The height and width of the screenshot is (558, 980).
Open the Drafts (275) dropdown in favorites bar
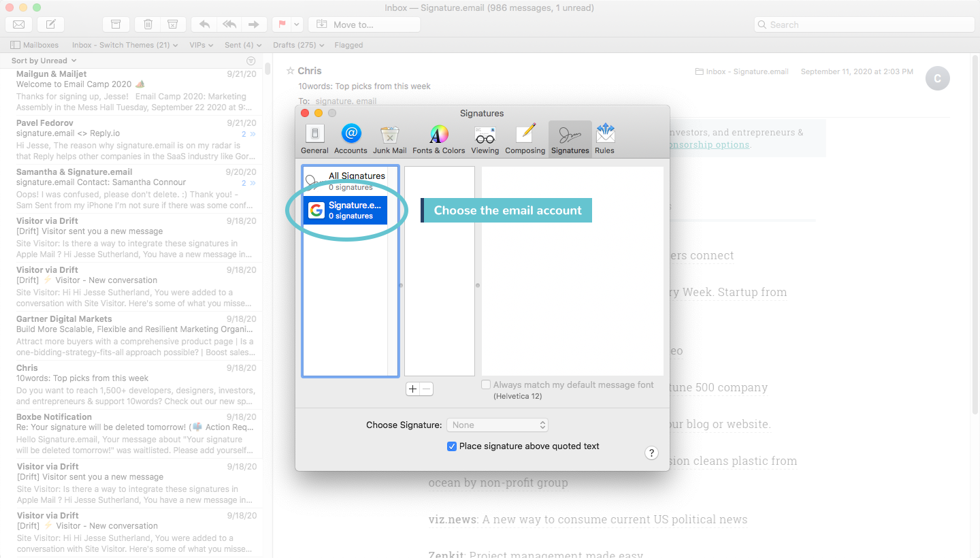tap(298, 45)
